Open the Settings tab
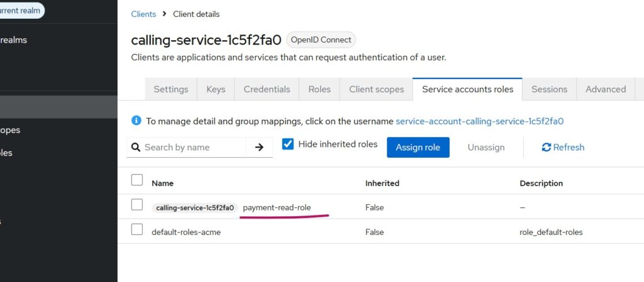Viewport: 644px width, 282px height. (x=171, y=89)
